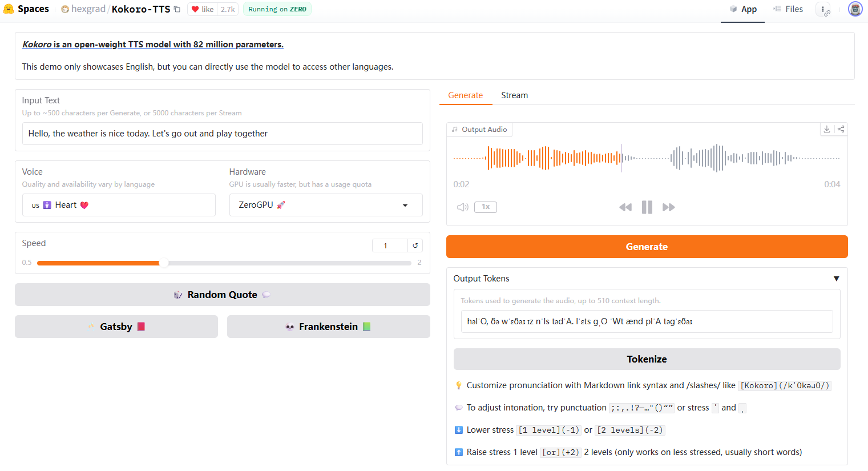The height and width of the screenshot is (471, 868).
Task: Switch to the Generate tab
Action: 466,95
